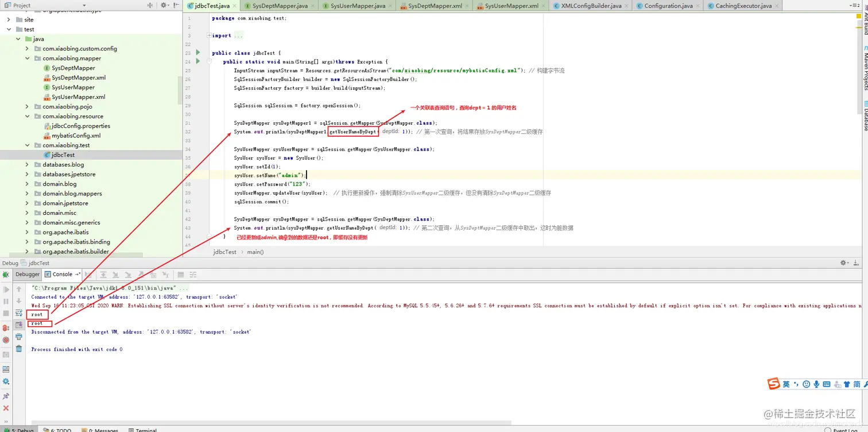
Task: Collapse the java source folder
Action: [18, 39]
